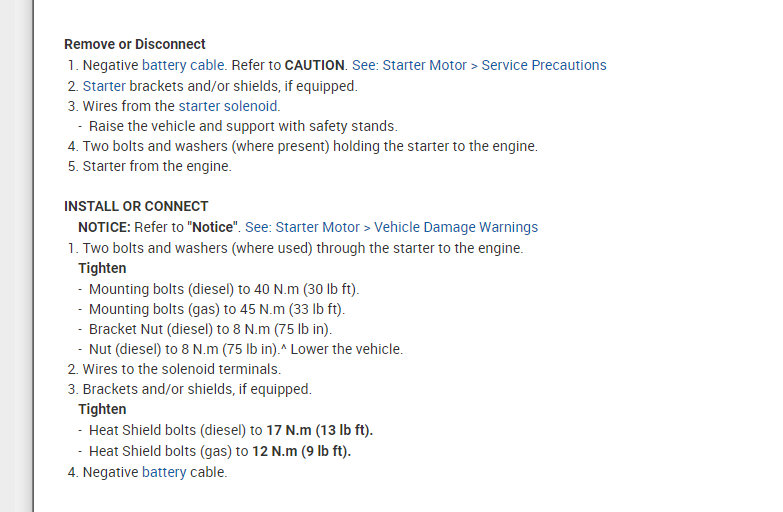Open the Starter Motor Vehicle Damage Warnings link

[406, 227]
